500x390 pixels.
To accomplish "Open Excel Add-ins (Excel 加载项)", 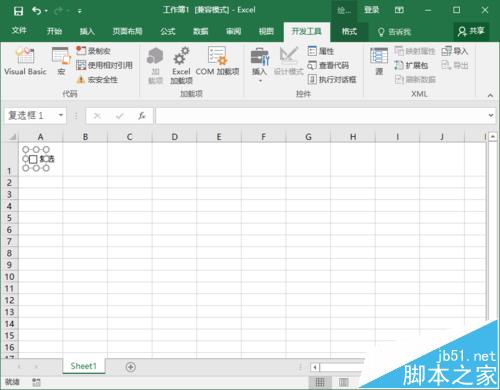I will pyautogui.click(x=181, y=65).
